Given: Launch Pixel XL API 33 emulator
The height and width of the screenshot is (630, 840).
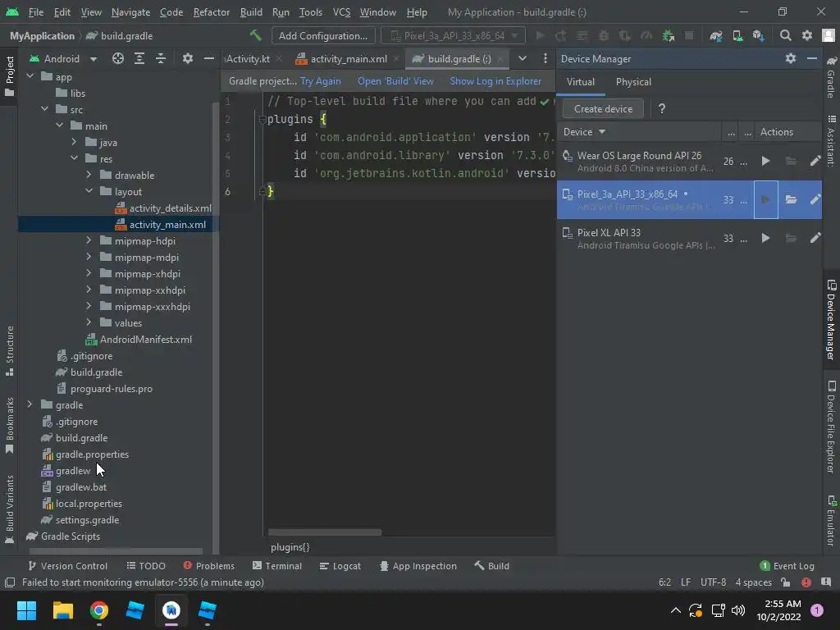Looking at the screenshot, I should click(766, 238).
